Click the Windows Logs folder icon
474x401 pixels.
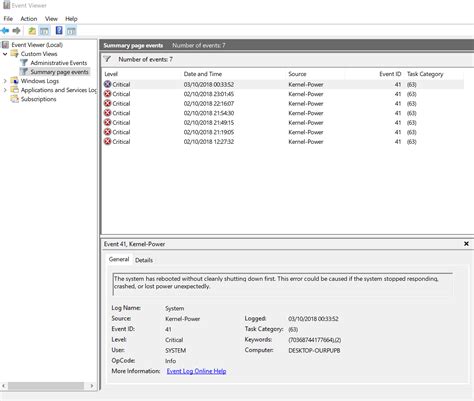tap(15, 81)
